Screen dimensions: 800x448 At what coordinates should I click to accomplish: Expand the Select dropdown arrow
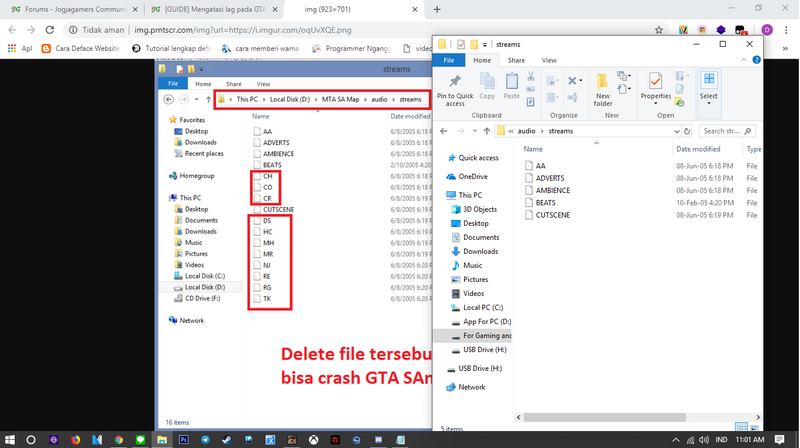point(709,103)
